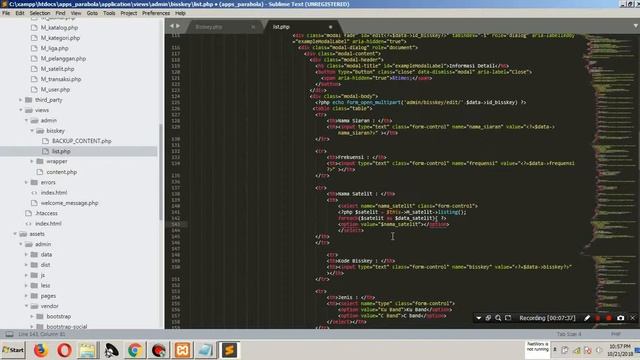This screenshot has width=640, height=360.
Task: Collapse the assets folder
Action: [x=15, y=234]
